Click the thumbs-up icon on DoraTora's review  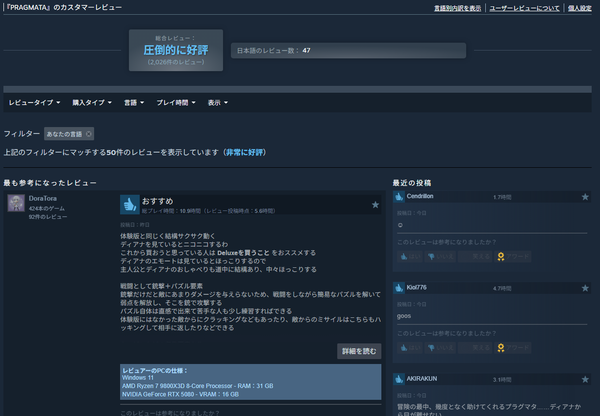click(130, 204)
